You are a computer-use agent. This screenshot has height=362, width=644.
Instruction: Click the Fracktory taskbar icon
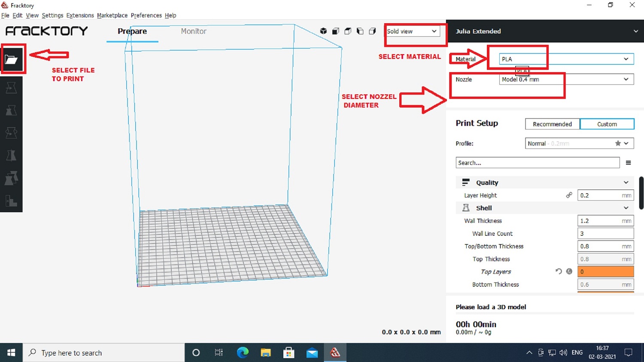[335, 353]
